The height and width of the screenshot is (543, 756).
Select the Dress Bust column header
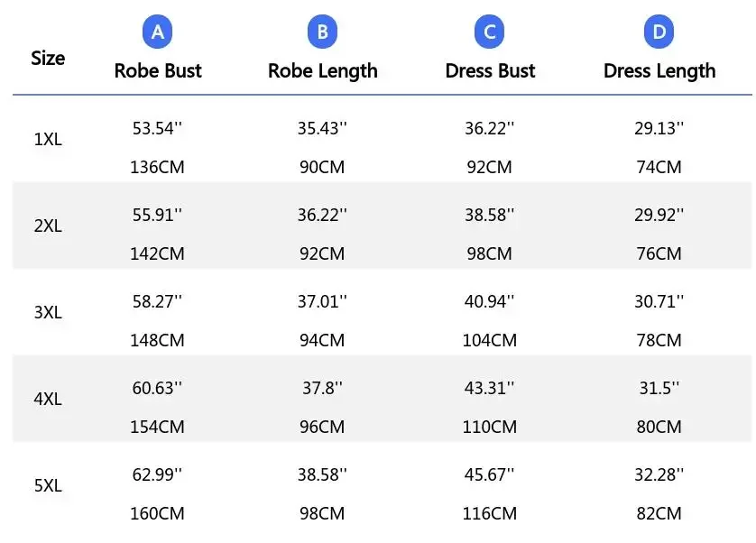[x=490, y=71]
